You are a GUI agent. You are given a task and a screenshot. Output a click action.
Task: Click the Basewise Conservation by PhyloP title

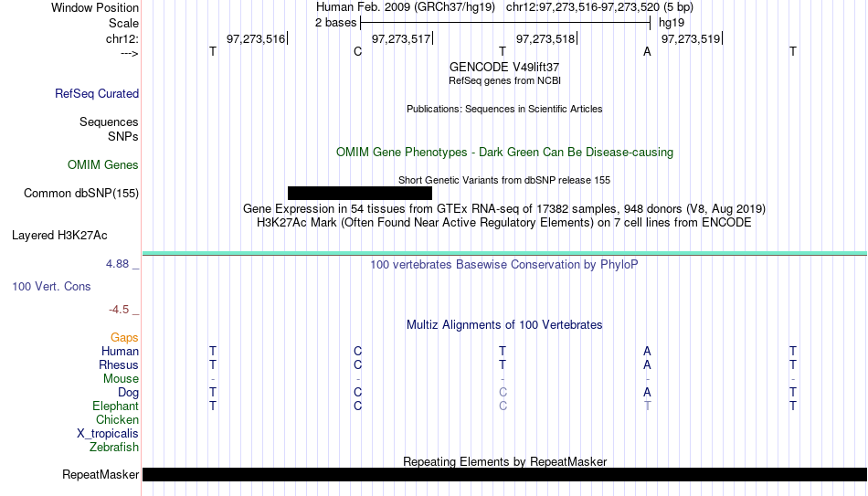[504, 265]
